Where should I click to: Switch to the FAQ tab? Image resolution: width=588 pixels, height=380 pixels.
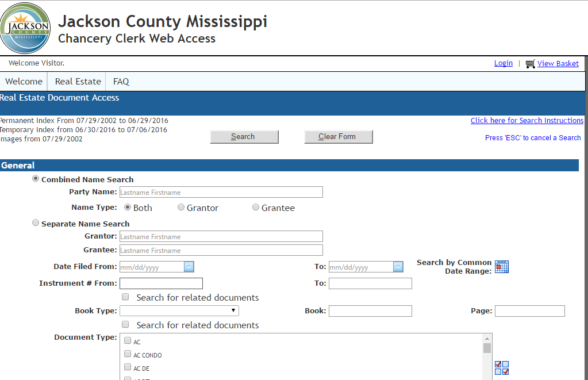coord(121,81)
